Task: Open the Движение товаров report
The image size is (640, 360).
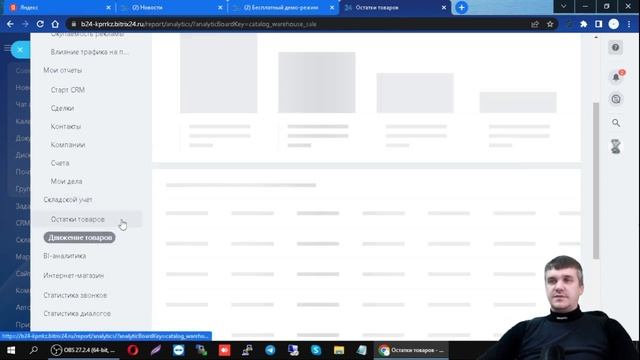Action: click(80, 238)
